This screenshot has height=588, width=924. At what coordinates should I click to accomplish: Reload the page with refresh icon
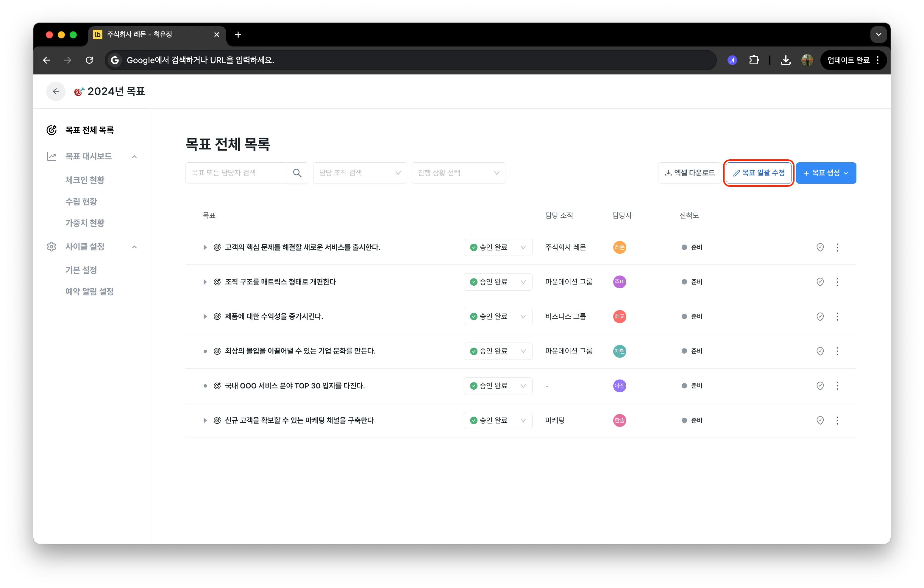[x=89, y=60]
